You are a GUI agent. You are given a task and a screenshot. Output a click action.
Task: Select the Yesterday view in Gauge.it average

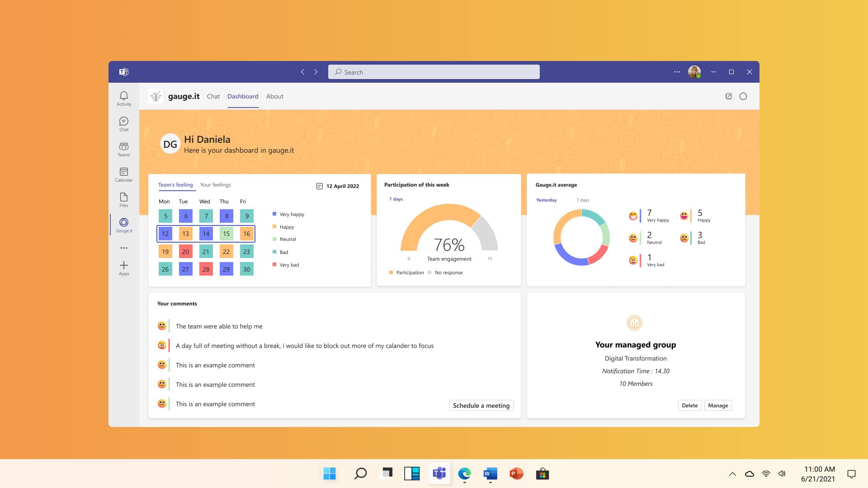[546, 200]
